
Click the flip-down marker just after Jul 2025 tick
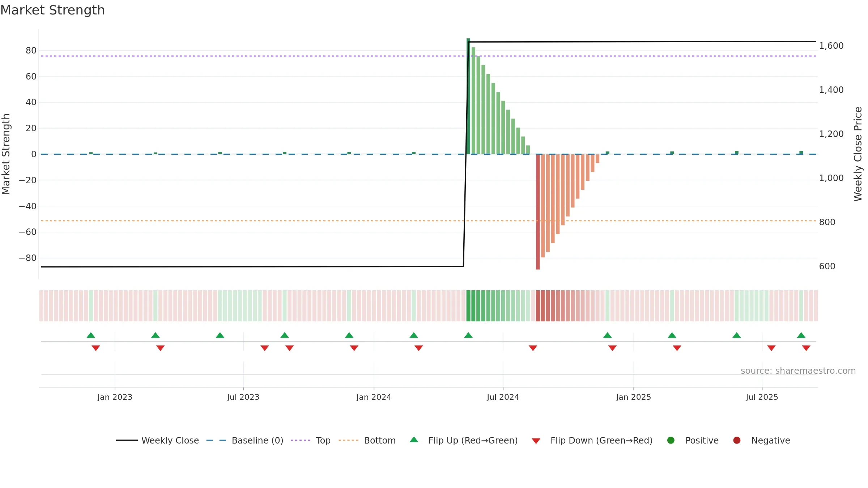[x=771, y=348]
